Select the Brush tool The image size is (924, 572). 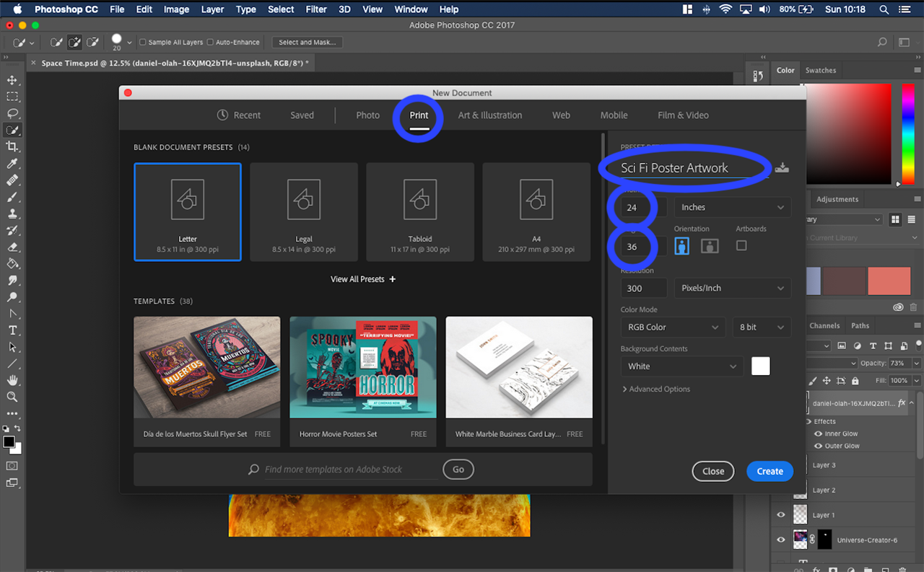coord(12,196)
